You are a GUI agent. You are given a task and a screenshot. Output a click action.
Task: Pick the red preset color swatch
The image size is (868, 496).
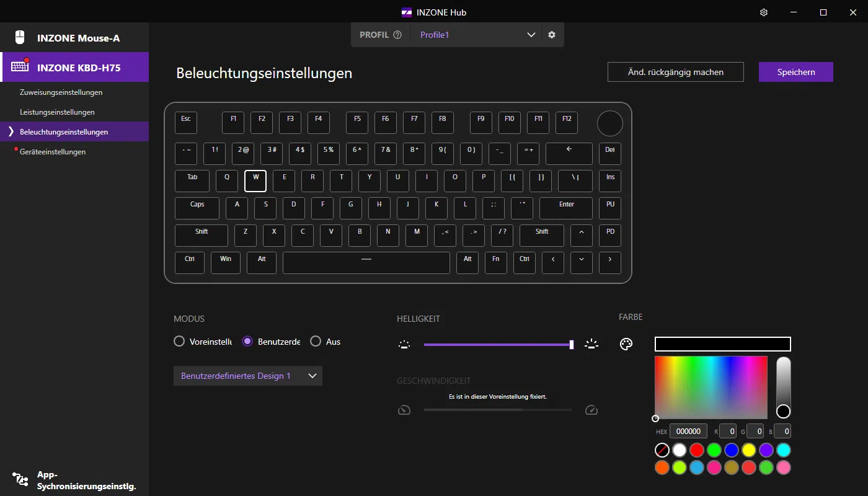click(697, 449)
